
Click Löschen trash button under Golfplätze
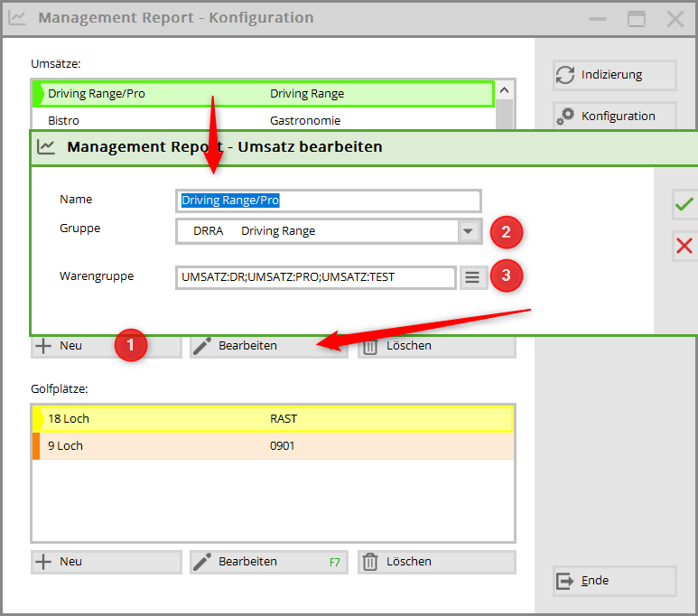click(436, 562)
